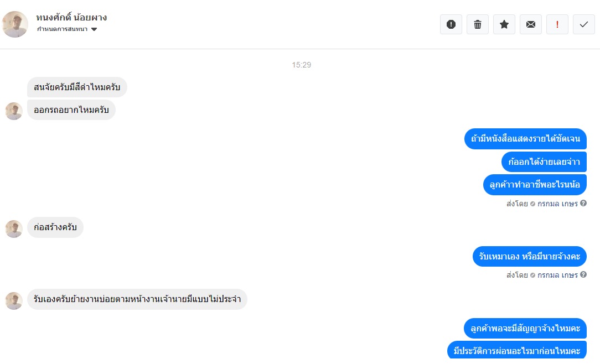Click the 15:29 timestamp
The image size is (600, 364).
pos(302,65)
